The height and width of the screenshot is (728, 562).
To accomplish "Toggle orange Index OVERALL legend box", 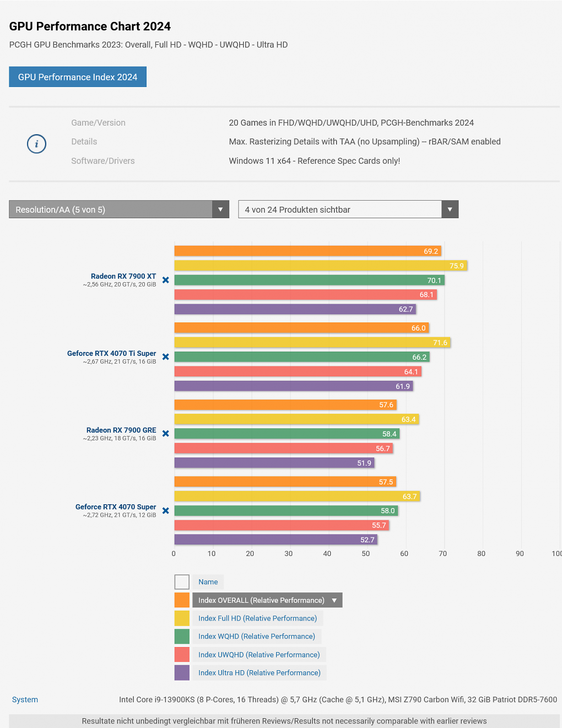I will pos(182,600).
